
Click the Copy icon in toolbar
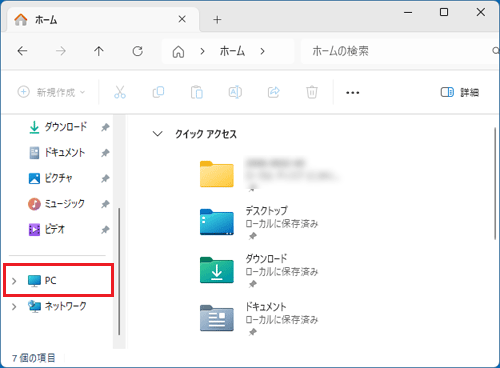click(158, 92)
